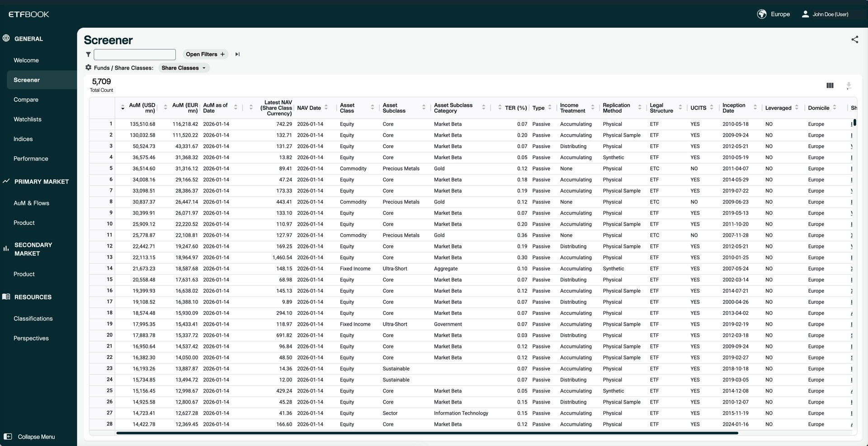The height and width of the screenshot is (446, 868).
Task: Open Product under Primary Market
Action: [24, 223]
